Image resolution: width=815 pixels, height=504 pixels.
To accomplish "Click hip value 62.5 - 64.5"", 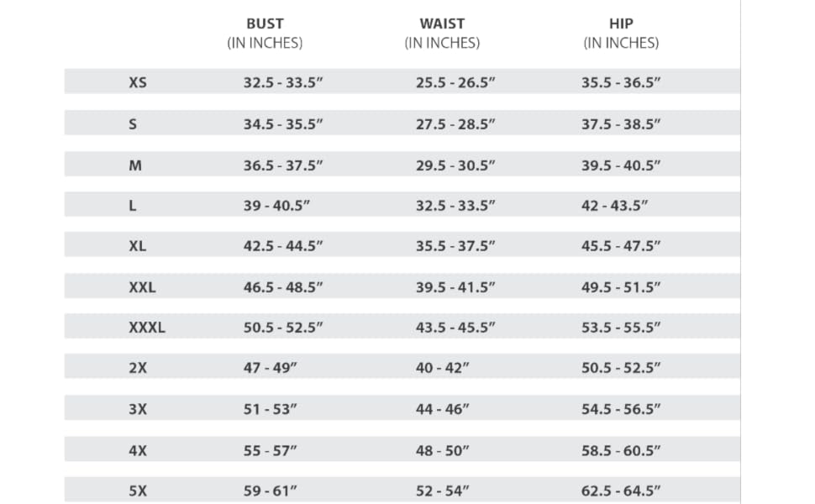I will point(621,491).
